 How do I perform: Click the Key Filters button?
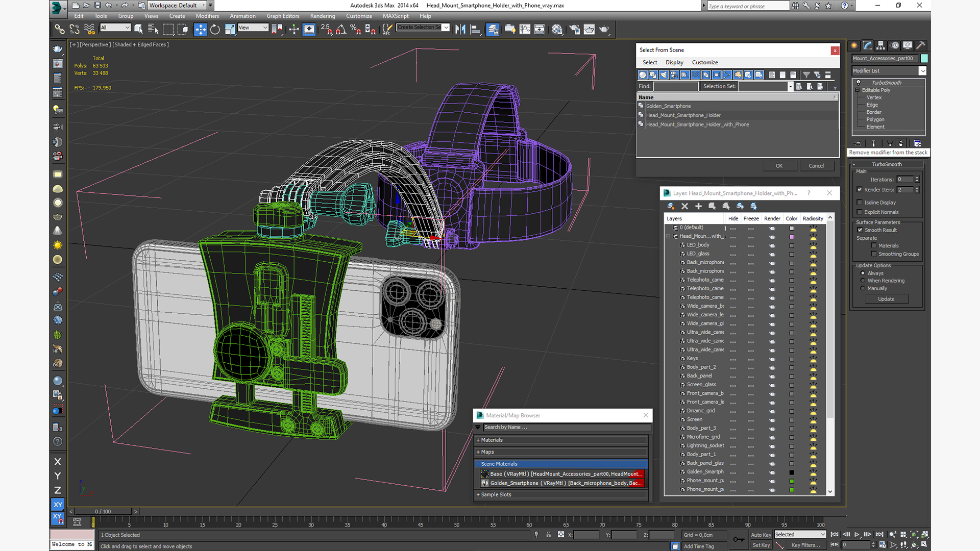tap(805, 545)
